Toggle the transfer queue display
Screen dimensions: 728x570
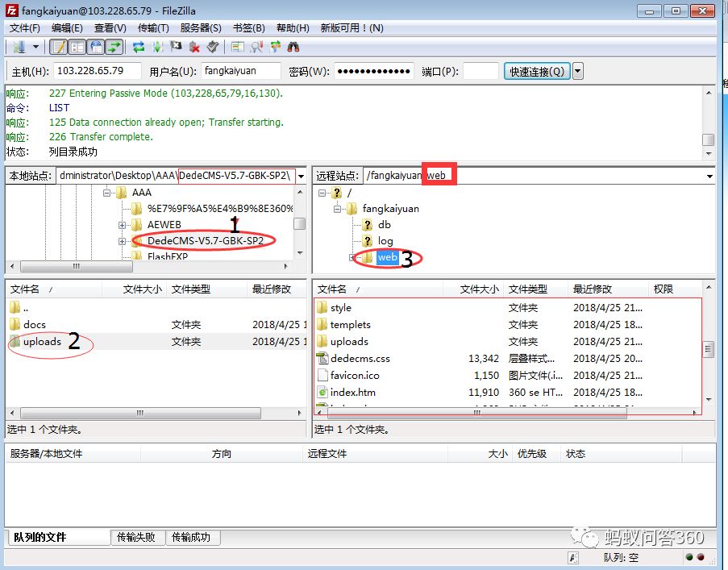click(x=114, y=47)
